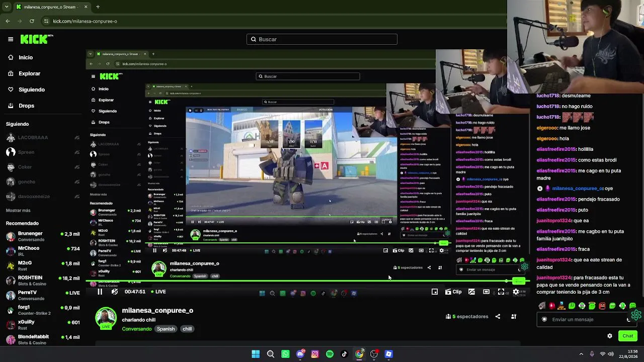Image resolution: width=644 pixels, height=362 pixels.
Task: Click the milanesa_conpuree_o channel avatar
Action: click(106, 318)
